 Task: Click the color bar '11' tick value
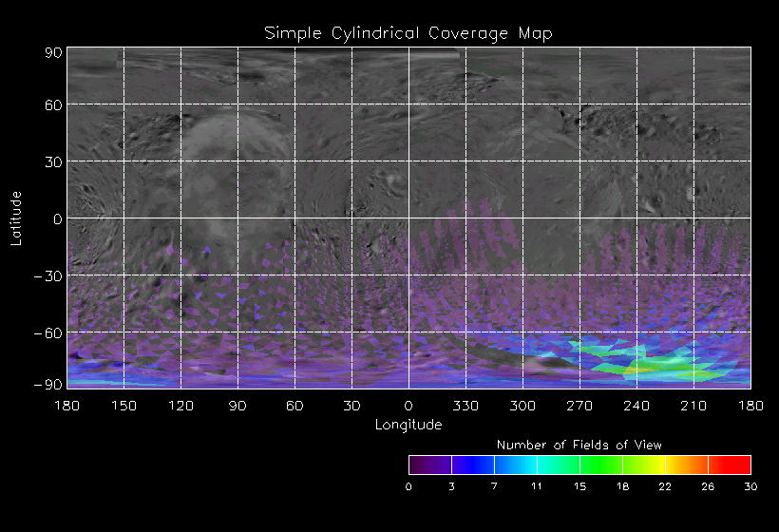[x=537, y=486]
